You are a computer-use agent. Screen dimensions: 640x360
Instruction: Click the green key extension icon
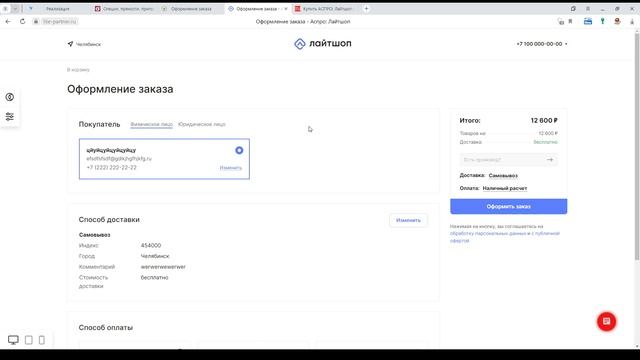pyautogui.click(x=602, y=22)
